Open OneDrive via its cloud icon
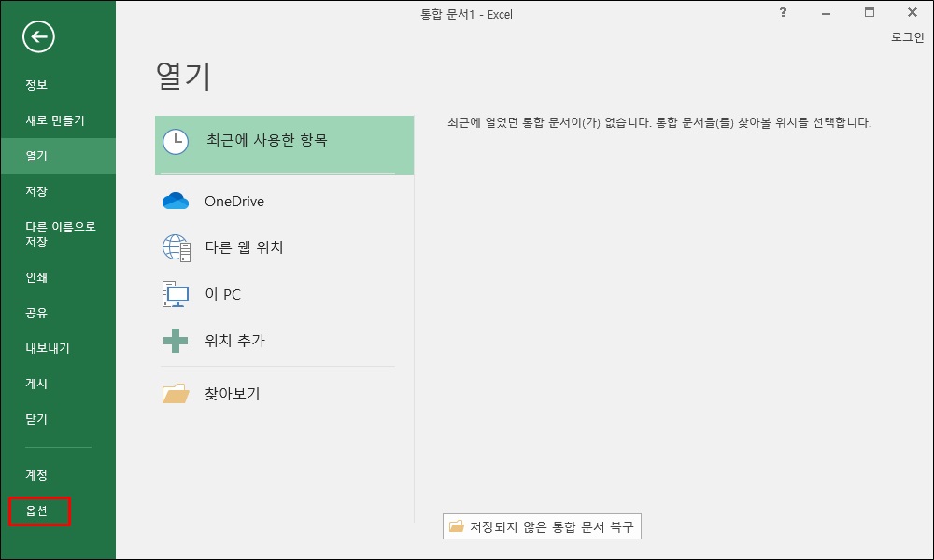The height and width of the screenshot is (560, 934). tap(176, 200)
